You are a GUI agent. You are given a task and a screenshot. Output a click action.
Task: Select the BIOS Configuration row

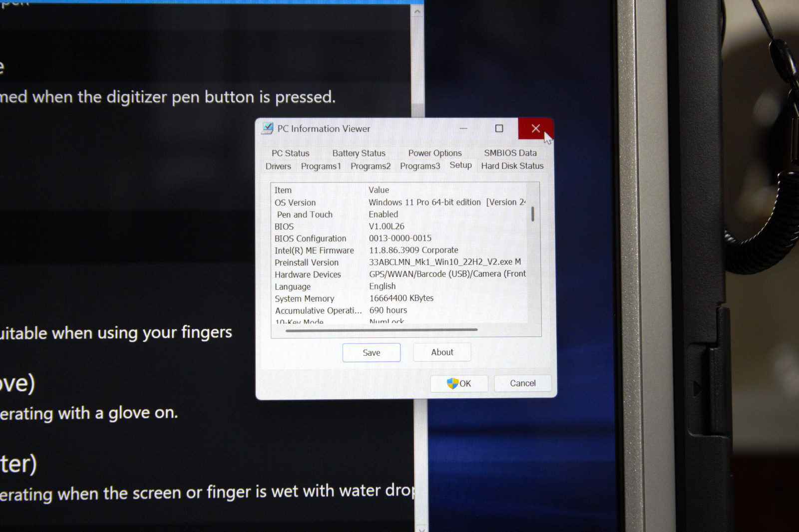(399, 239)
